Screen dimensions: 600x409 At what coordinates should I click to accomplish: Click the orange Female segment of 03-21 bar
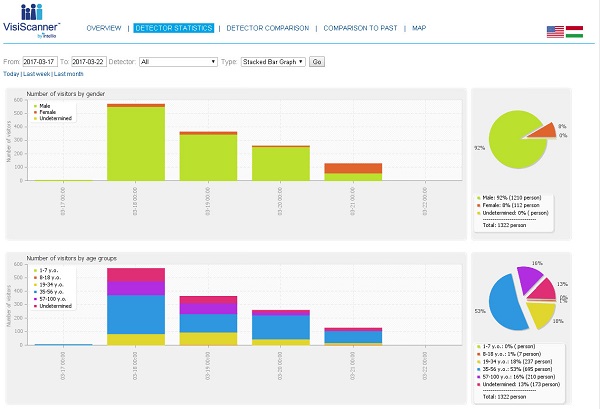pos(353,168)
